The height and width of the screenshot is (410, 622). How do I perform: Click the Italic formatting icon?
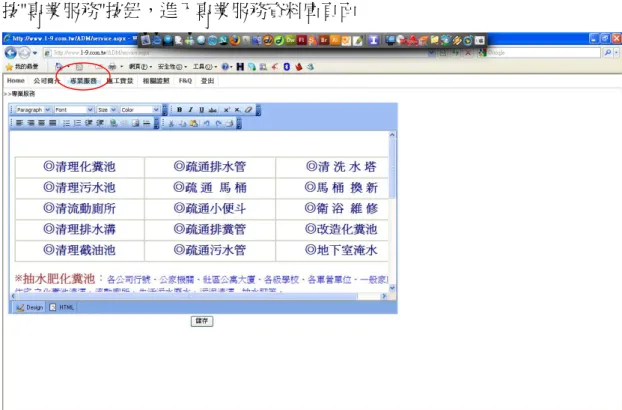tap(190, 110)
